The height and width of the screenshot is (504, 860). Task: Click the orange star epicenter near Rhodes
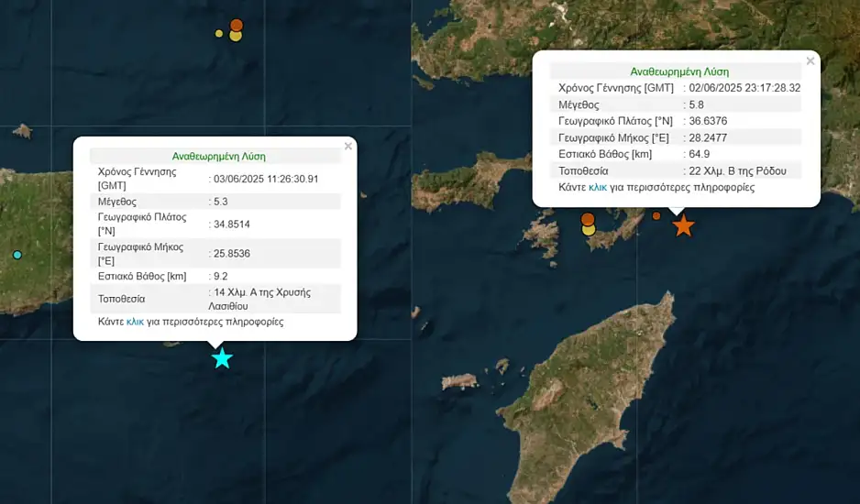tap(683, 225)
